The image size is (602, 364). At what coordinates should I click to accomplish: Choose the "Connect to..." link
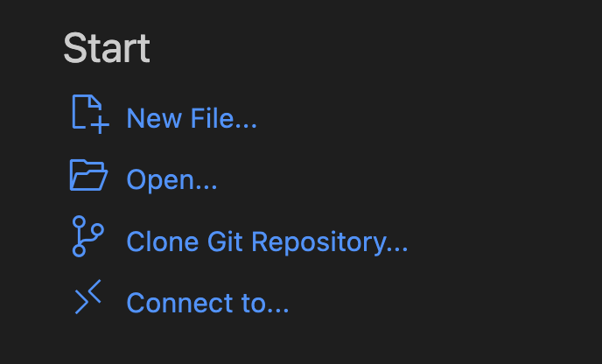[x=207, y=303]
